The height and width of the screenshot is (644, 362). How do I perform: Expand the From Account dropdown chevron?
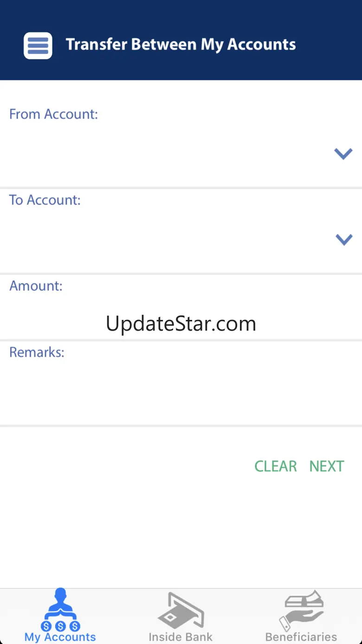[343, 154]
